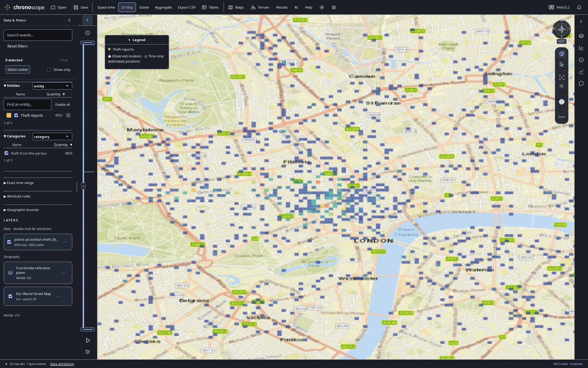The width and height of the screenshot is (588, 368).
Task: Open timeline settings sliders below the play button
Action: [x=88, y=352]
